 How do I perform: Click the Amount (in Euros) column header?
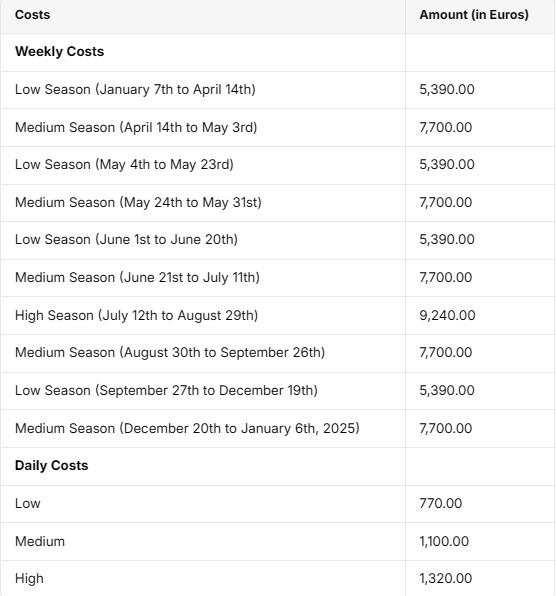[x=474, y=15]
